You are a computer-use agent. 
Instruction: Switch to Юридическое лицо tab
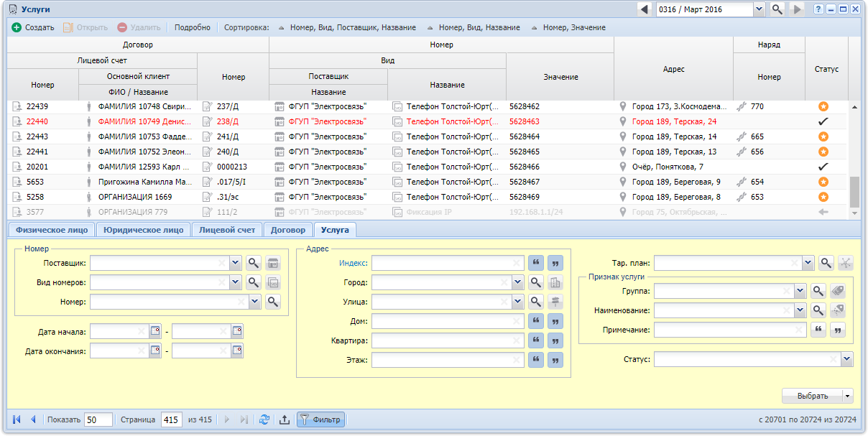tap(143, 230)
